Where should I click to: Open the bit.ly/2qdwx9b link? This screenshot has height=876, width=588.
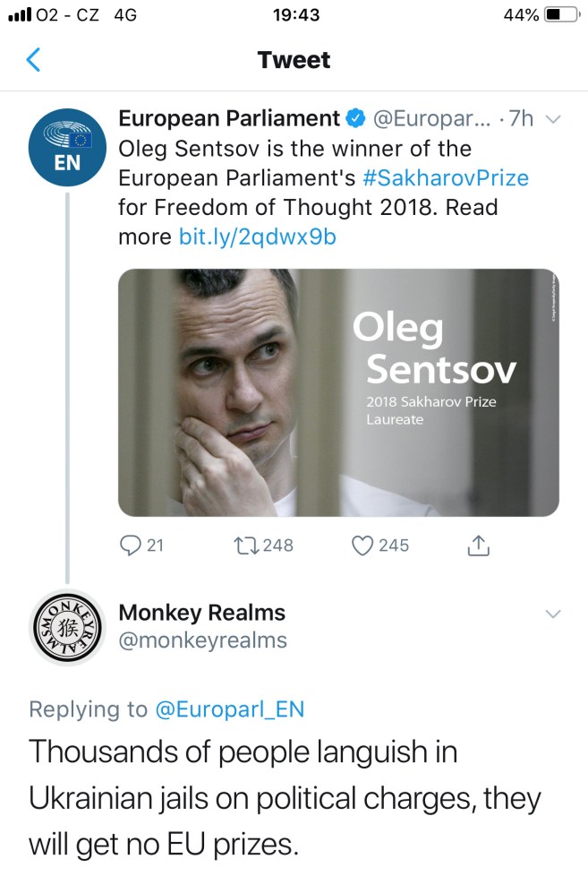click(258, 237)
